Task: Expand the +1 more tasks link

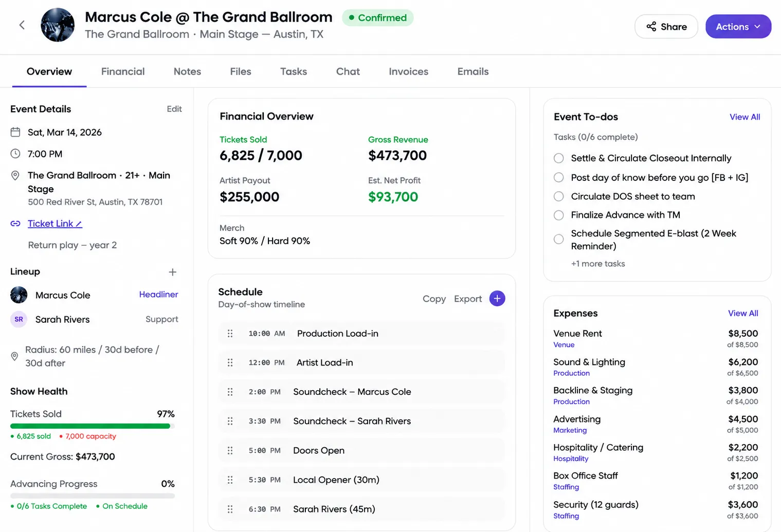Action: 598,264
